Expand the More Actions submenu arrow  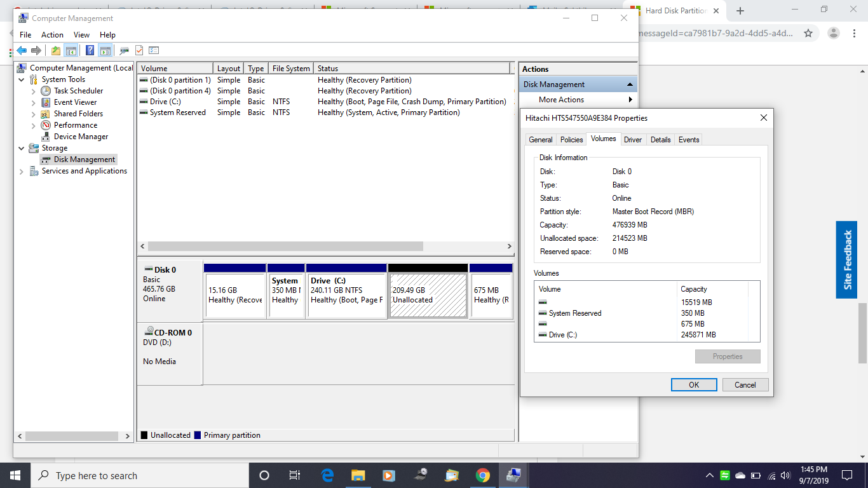pyautogui.click(x=630, y=100)
